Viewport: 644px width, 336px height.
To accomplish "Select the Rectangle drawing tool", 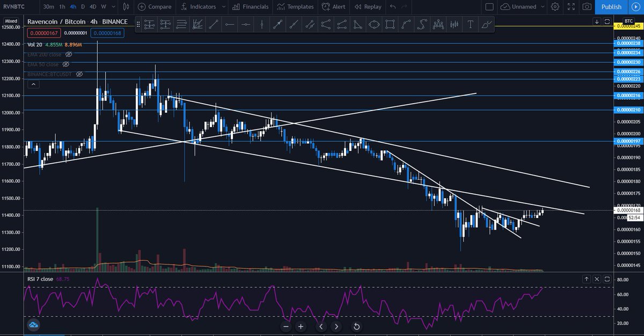I will (x=390, y=25).
